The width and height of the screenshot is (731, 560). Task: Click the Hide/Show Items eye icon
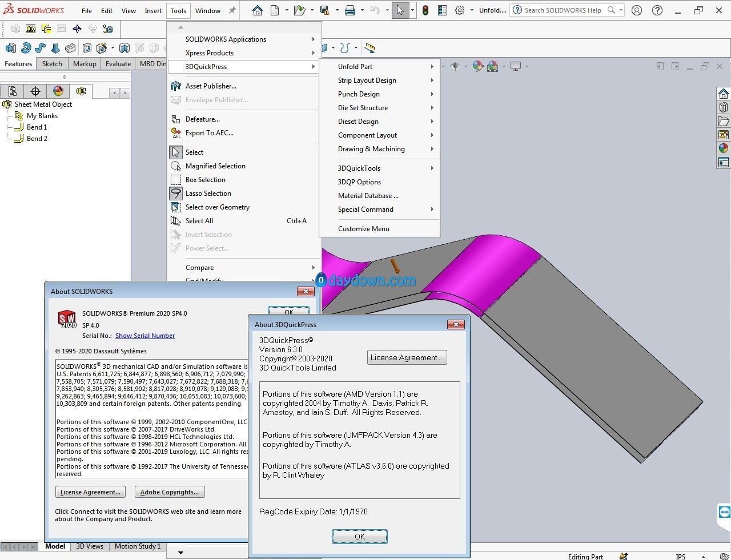click(x=455, y=67)
